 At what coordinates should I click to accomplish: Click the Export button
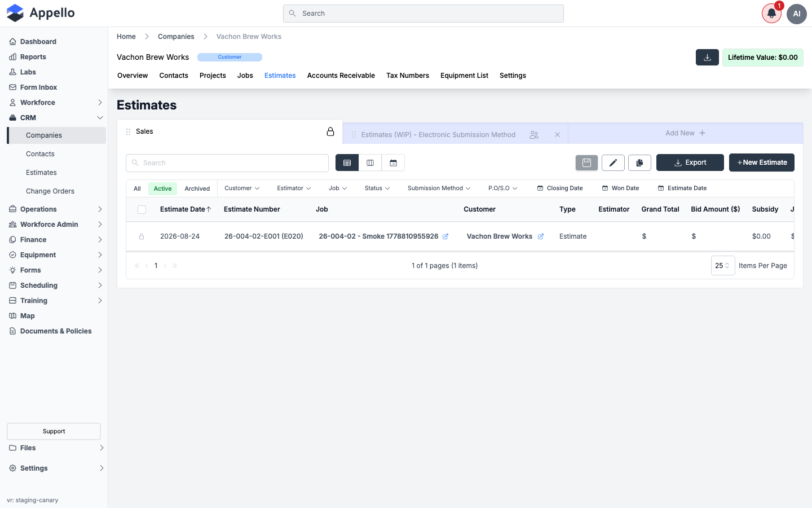pos(690,163)
